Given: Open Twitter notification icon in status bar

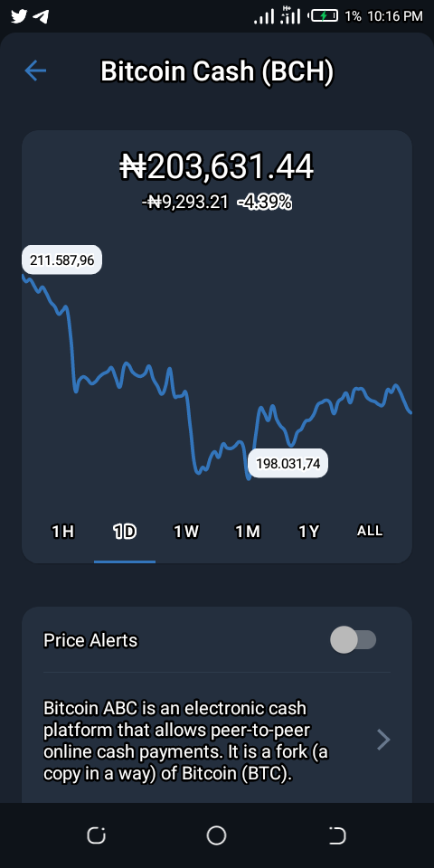Looking at the screenshot, I should (18, 16).
